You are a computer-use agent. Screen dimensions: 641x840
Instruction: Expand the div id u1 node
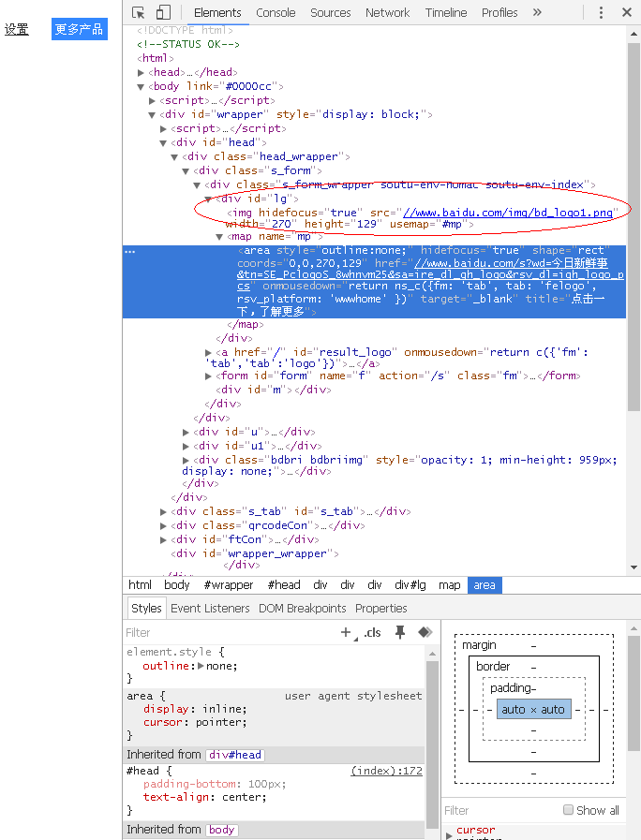click(x=186, y=447)
